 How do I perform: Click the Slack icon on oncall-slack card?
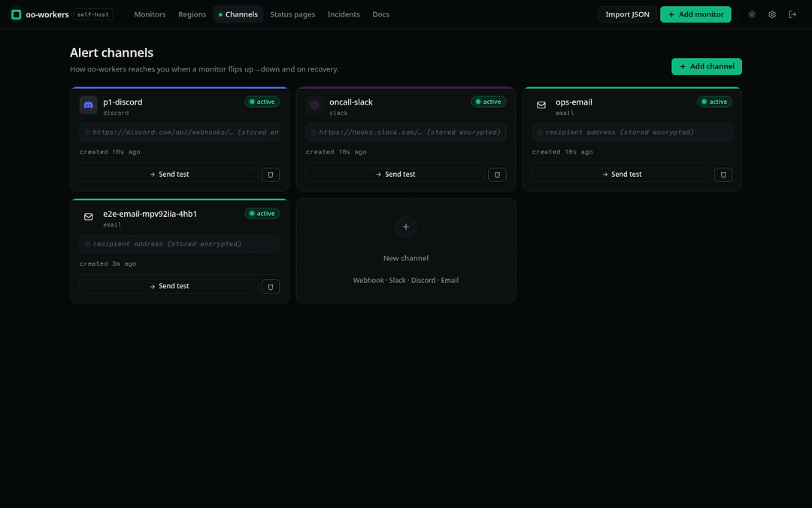314,105
